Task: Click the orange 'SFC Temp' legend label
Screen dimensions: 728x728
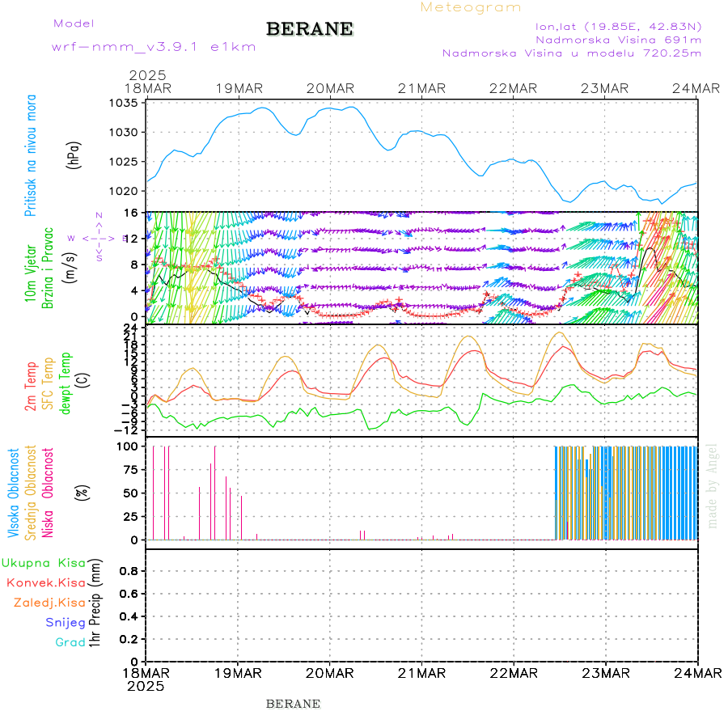Action: pyautogui.click(x=48, y=383)
